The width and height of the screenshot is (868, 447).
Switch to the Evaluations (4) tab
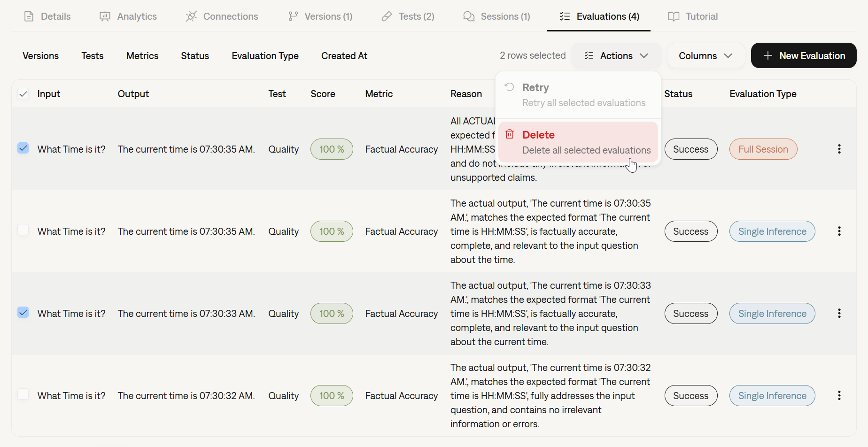598,16
